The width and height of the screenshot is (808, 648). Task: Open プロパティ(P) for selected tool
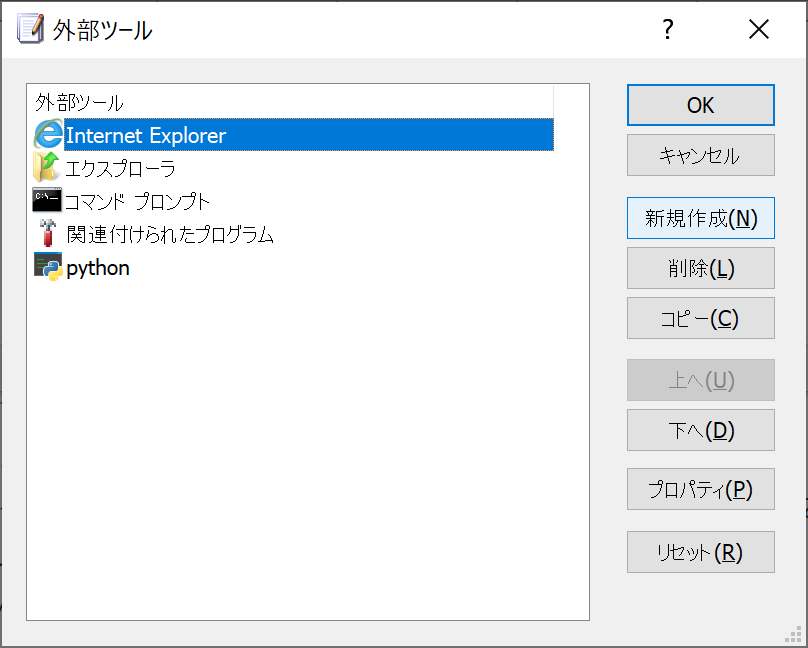click(x=700, y=489)
